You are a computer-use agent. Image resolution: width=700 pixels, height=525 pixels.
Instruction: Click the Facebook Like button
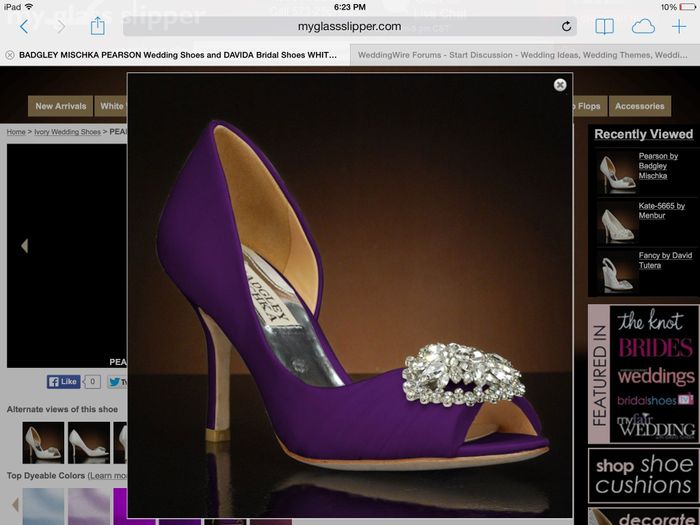click(64, 381)
